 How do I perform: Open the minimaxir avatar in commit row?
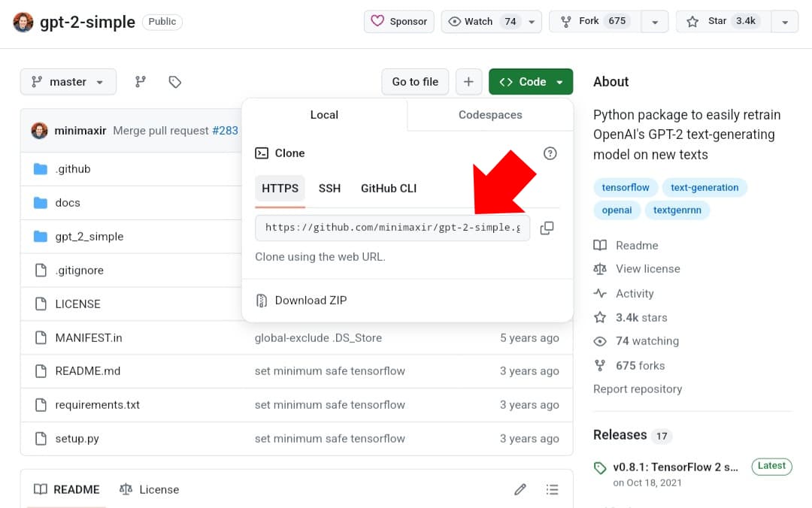40,131
